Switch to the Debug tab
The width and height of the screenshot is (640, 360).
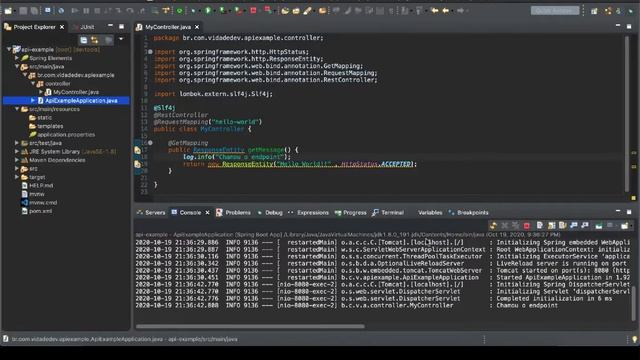270,213
